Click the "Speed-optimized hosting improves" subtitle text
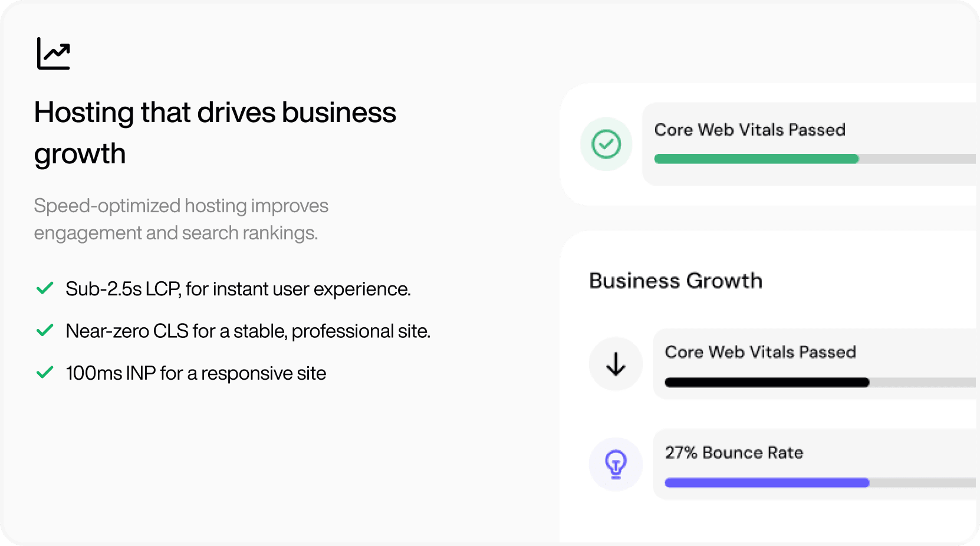 (181, 206)
